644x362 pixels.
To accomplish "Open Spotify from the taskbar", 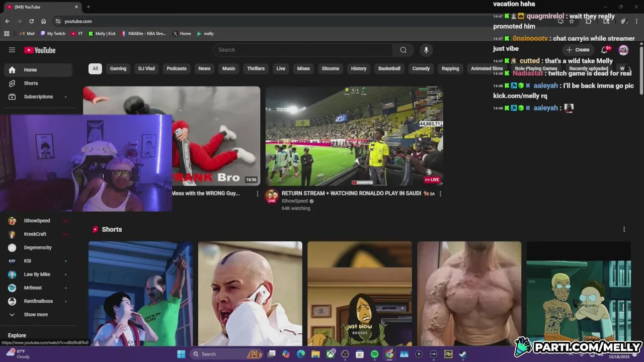I will (x=374, y=354).
